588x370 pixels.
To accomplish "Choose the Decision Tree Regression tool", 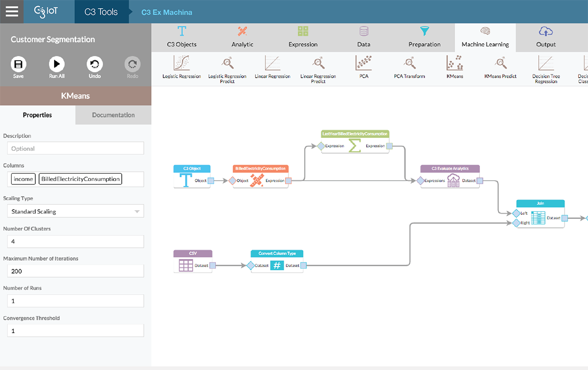I will click(x=545, y=67).
